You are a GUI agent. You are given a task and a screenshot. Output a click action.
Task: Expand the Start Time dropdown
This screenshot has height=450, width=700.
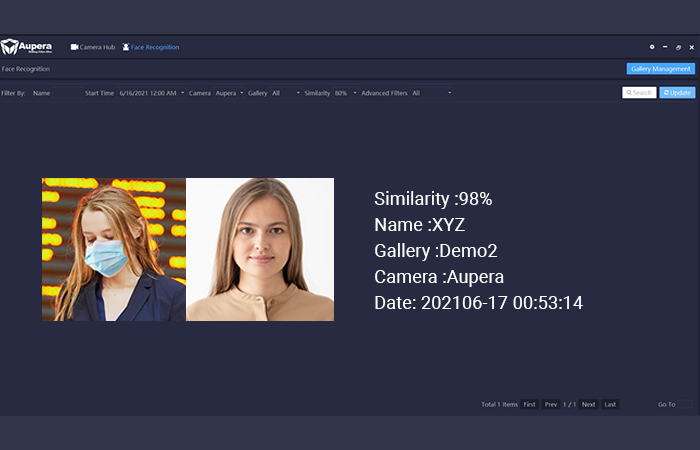click(182, 93)
